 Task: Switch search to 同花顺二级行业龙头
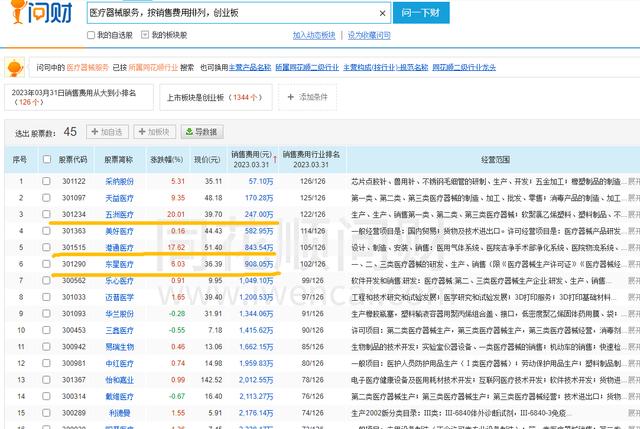click(464, 67)
